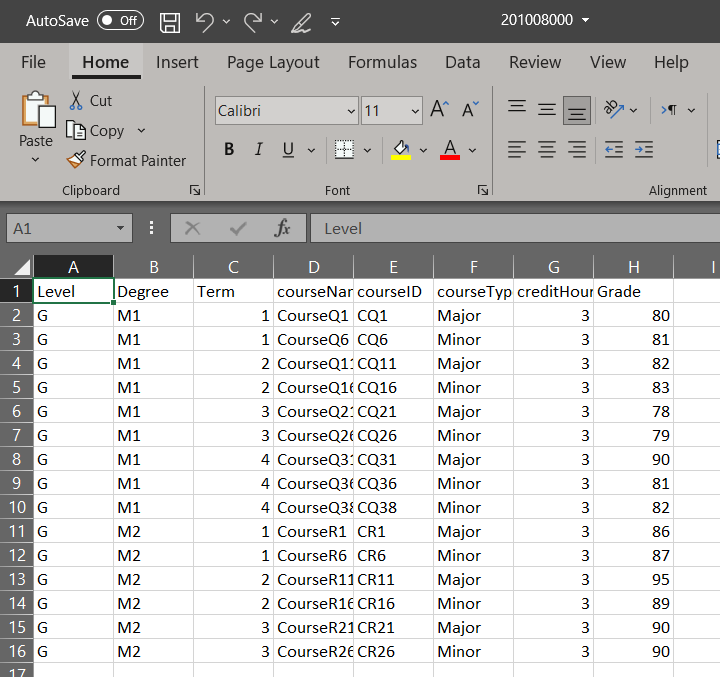Screen dimensions: 720x677
Task: Open the File menu
Action: point(33,62)
